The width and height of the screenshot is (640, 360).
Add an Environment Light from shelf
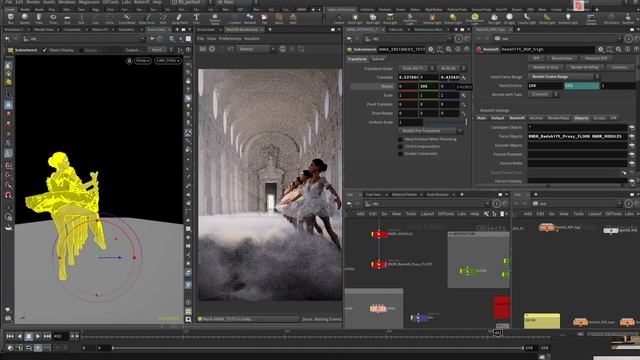point(475,18)
